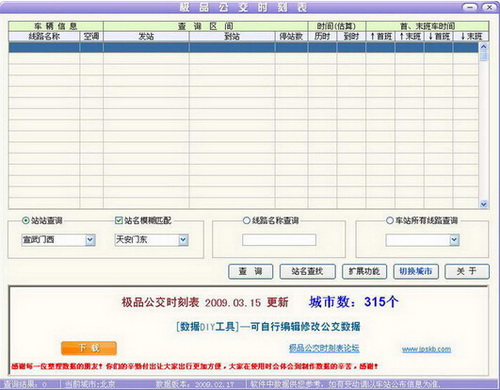Click the 查询结果 status bar entry
500x390 pixels.
[25, 384]
